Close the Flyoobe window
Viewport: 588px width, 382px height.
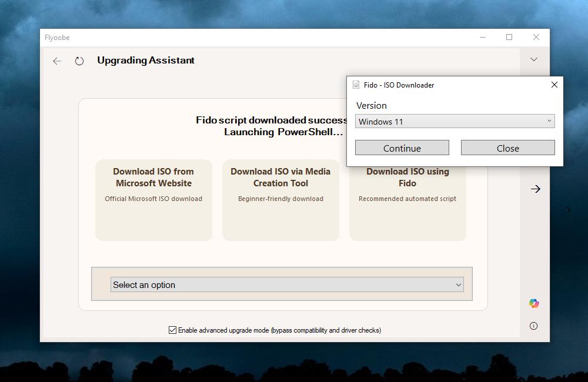536,37
